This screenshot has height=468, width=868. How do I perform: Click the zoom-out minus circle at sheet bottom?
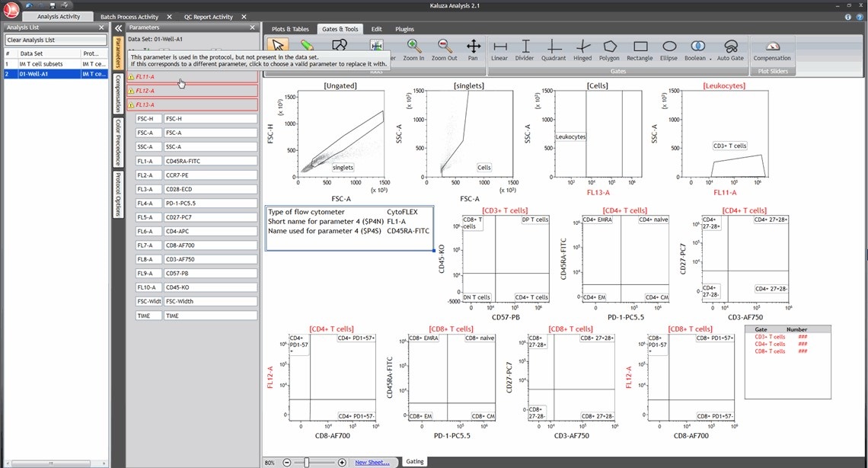click(x=287, y=463)
